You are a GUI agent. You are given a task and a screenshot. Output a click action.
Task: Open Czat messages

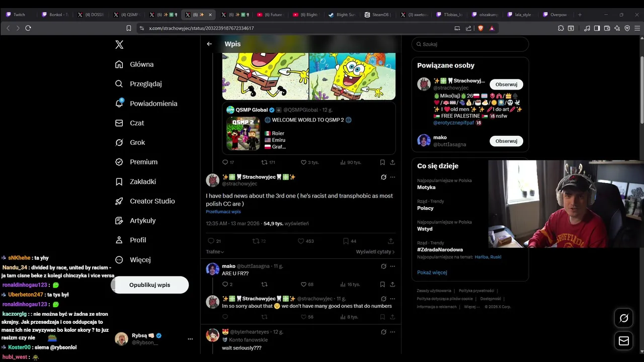(x=129, y=123)
